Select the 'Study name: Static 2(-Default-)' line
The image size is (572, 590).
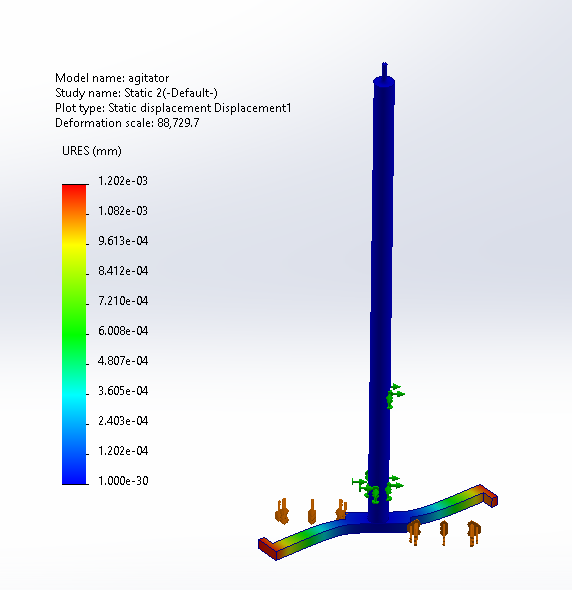coord(136,93)
